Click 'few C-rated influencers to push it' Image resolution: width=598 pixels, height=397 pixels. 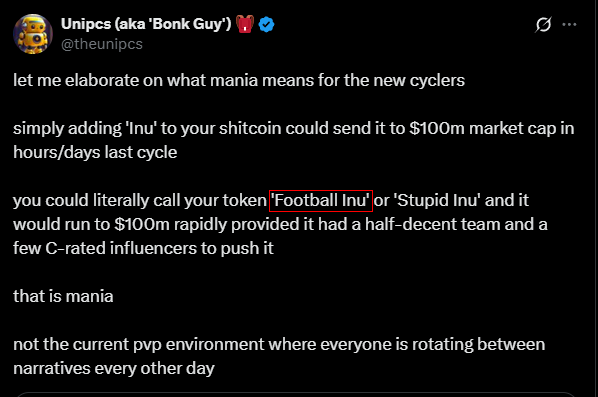143,248
